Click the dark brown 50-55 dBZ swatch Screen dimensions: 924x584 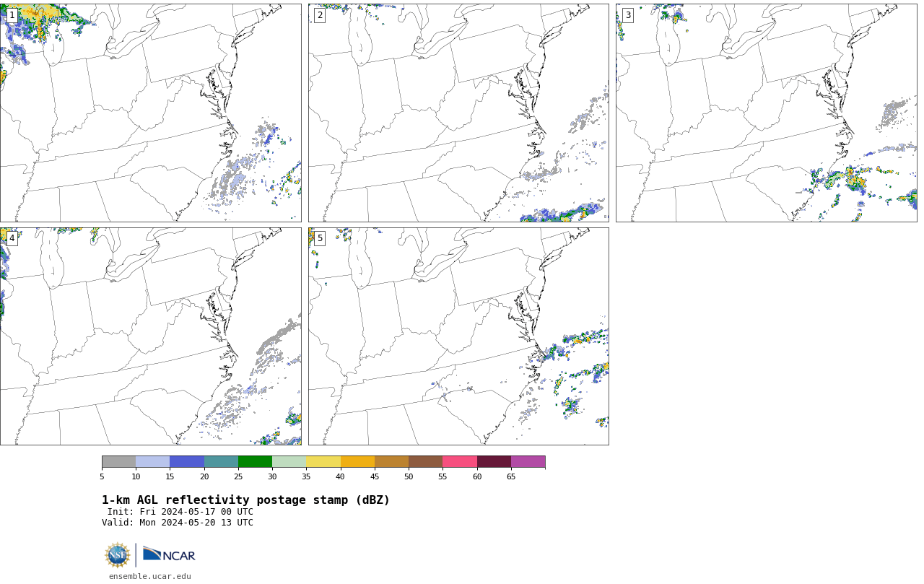pos(426,462)
